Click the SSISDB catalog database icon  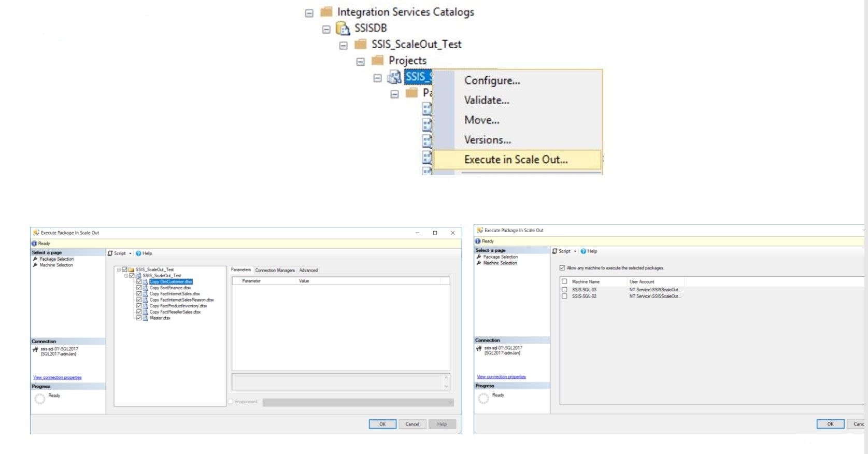(x=343, y=28)
